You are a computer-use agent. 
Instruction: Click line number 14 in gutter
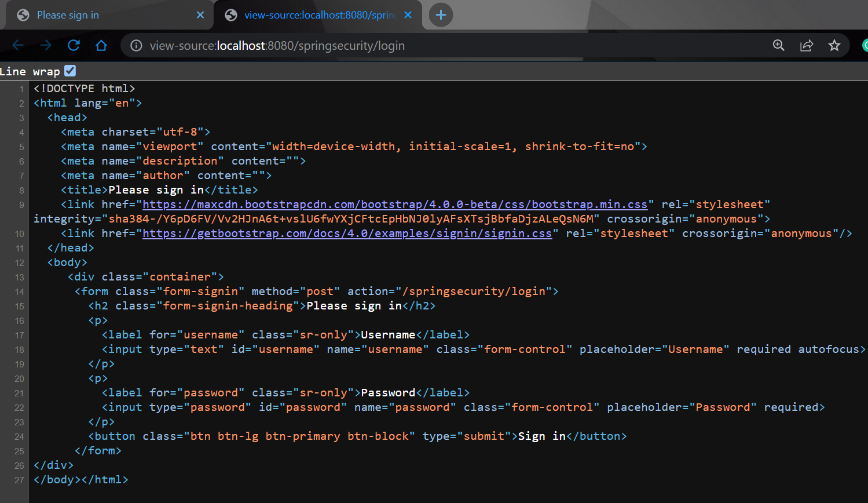pos(19,292)
